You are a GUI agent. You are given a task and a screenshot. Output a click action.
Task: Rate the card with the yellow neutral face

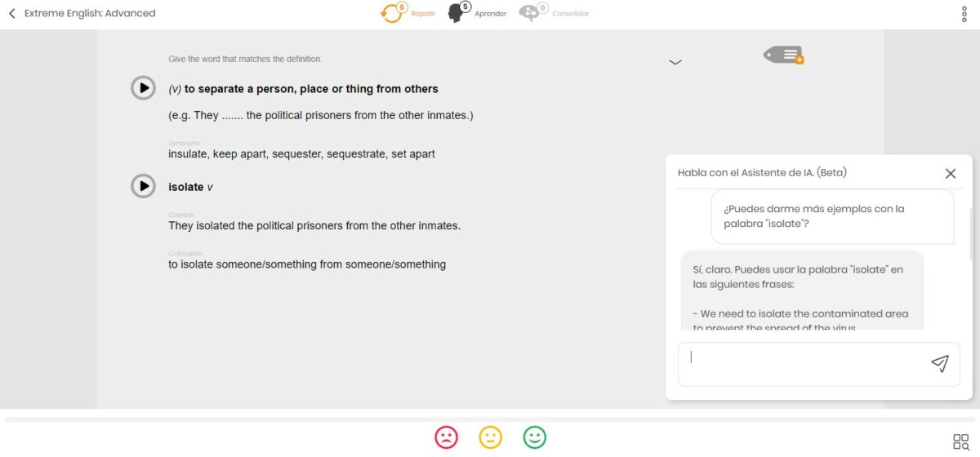tap(491, 437)
